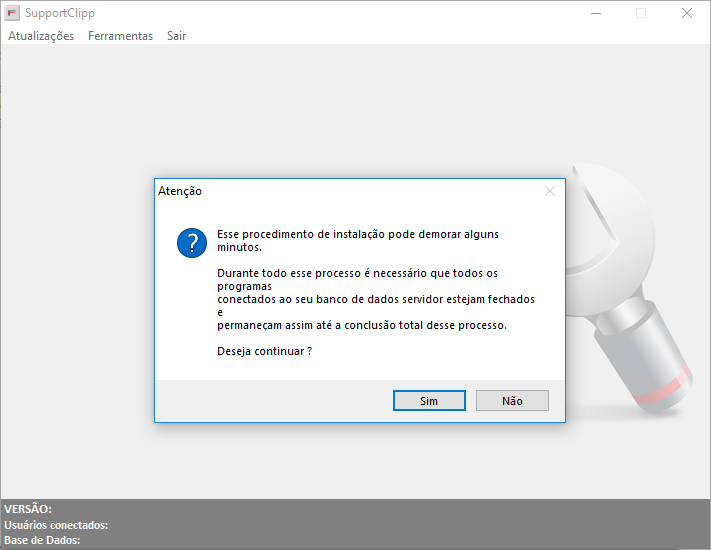711x550 pixels.
Task: Minimize the SupportClipp window
Action: (596, 14)
